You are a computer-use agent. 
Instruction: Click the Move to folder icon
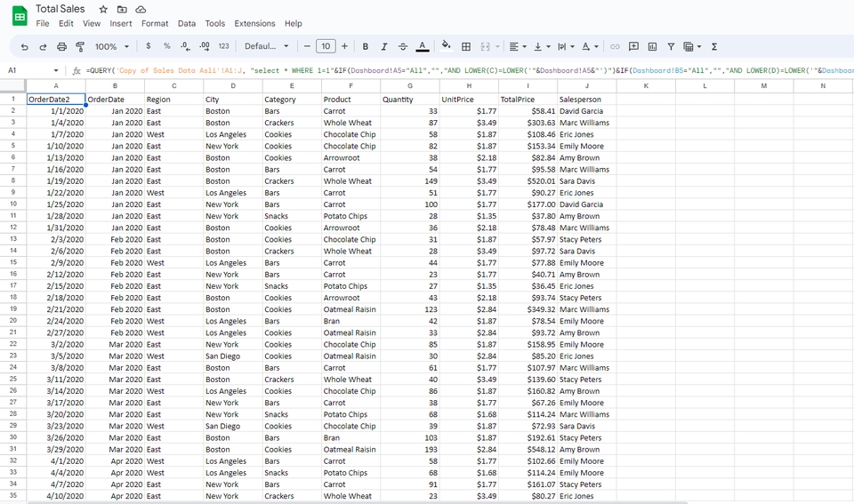pos(122,9)
